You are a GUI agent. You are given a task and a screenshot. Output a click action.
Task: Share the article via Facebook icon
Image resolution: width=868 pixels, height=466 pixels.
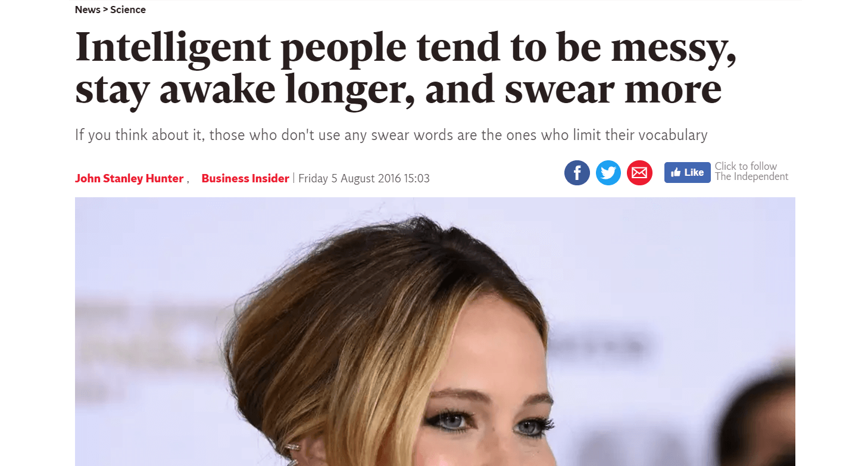(x=577, y=173)
